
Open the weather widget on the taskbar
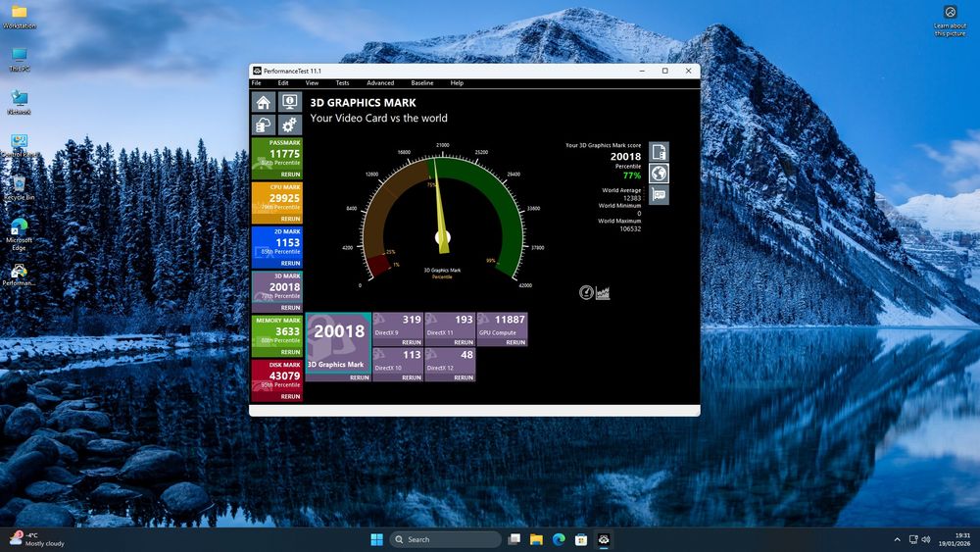pos(37,539)
